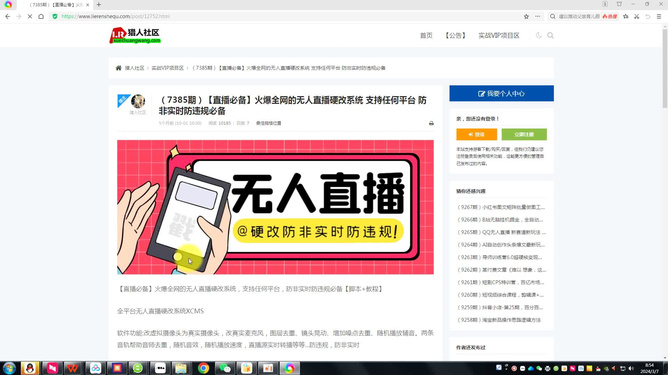Open sidebar post (9265期) QQ无人直播
Image resolution: width=668 pixels, height=375 pixels.
(501, 232)
